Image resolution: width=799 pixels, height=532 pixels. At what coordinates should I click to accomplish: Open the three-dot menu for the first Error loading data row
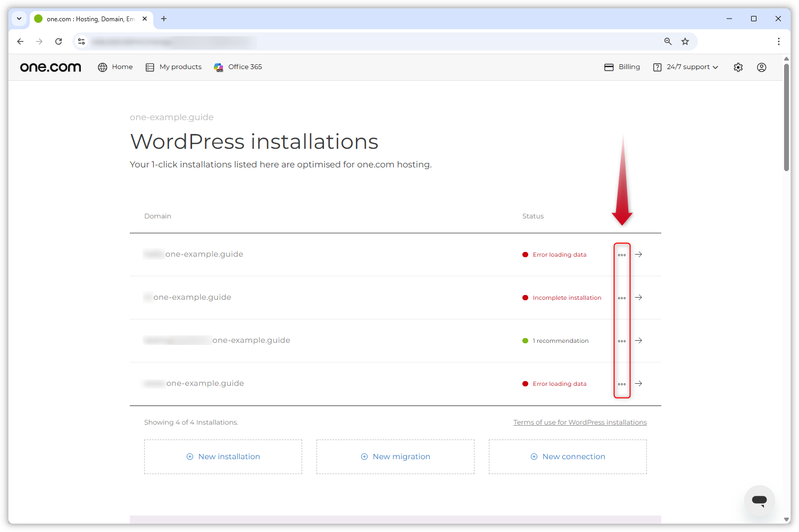tap(622, 255)
